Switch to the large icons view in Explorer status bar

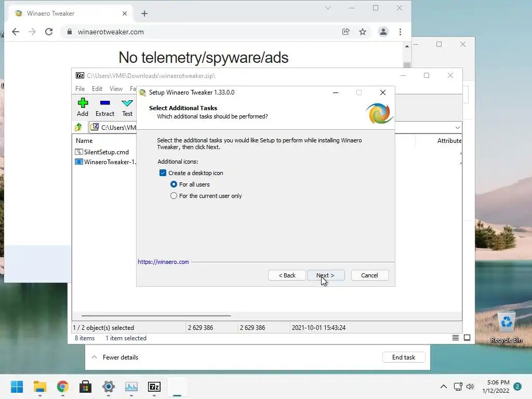467,338
